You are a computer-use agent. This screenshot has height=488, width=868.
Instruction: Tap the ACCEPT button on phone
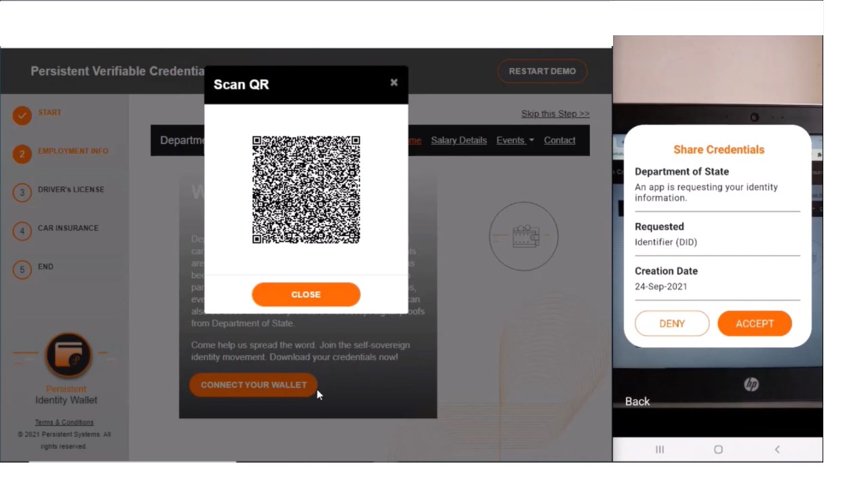(x=755, y=323)
